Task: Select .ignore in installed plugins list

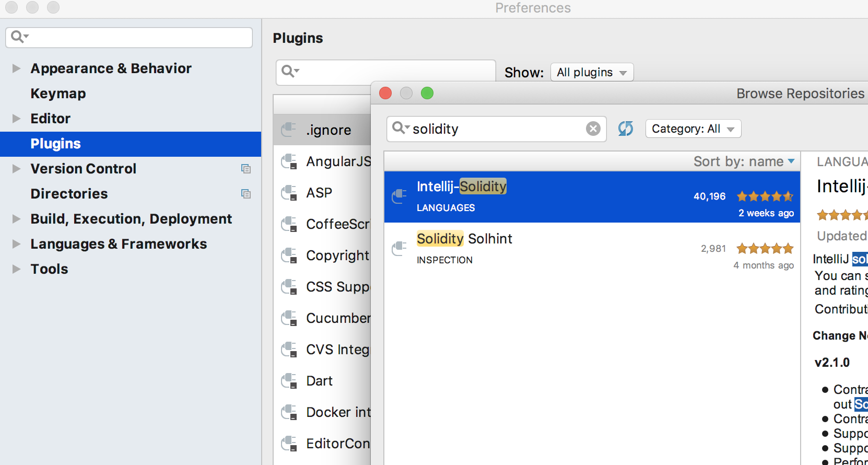Action: (322, 130)
